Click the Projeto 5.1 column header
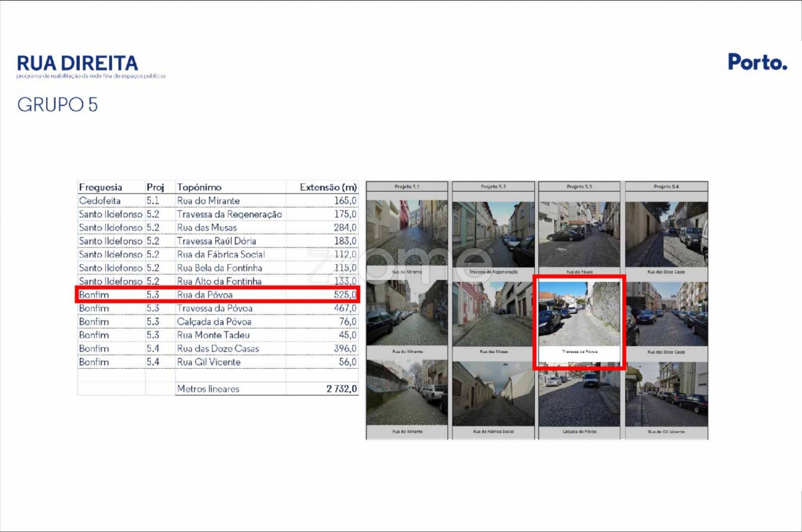The height and width of the screenshot is (532, 802). [x=407, y=186]
